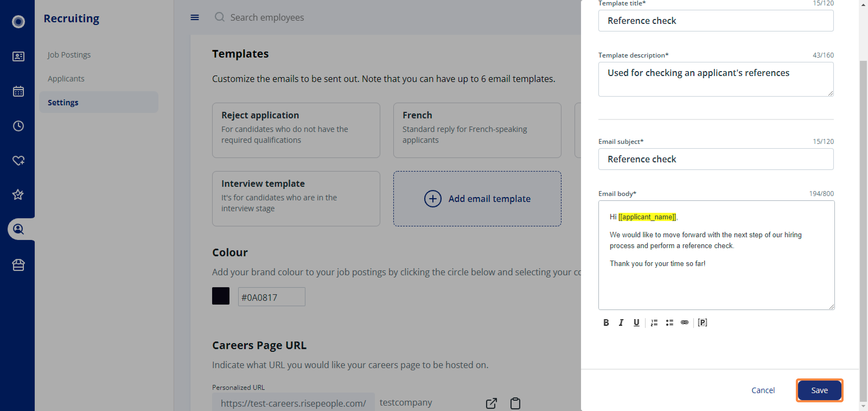Open the employee directory ID card icon

(18, 56)
